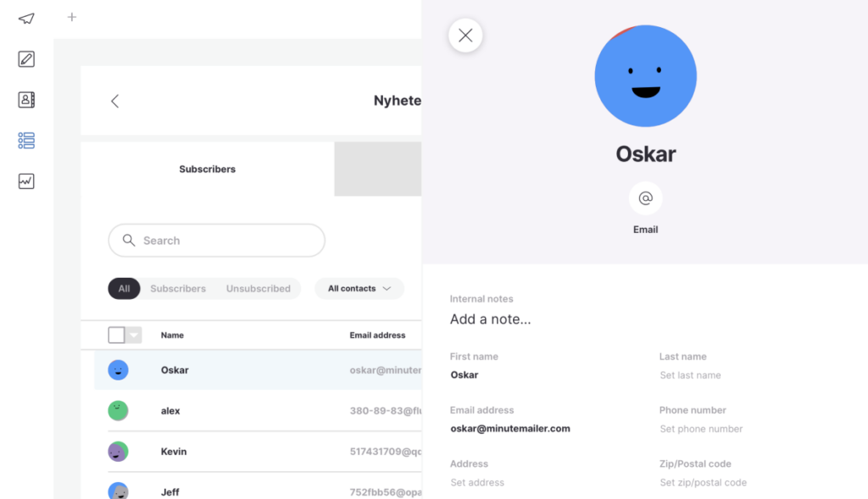The width and height of the screenshot is (868, 499).
Task: Edit the First name Oskar field
Action: (464, 374)
